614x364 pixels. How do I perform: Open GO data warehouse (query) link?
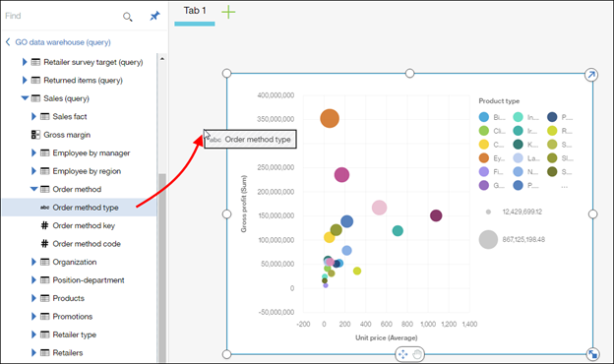(x=63, y=42)
